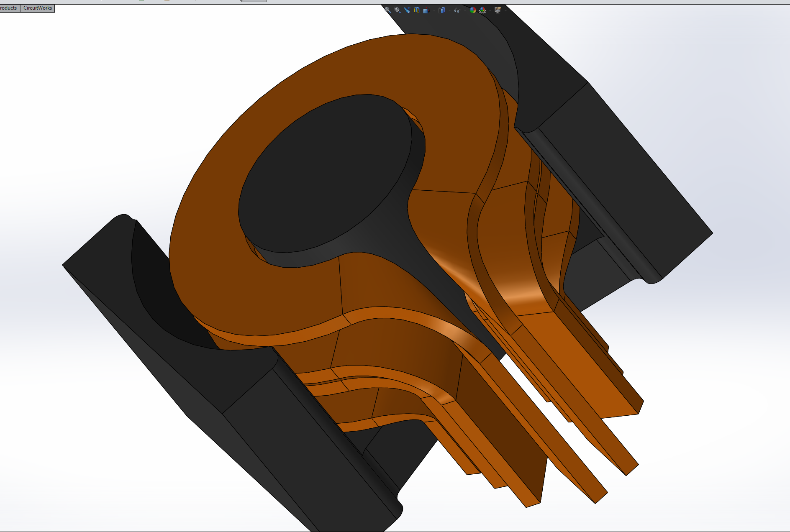Toggle the Section View tool

point(417,10)
